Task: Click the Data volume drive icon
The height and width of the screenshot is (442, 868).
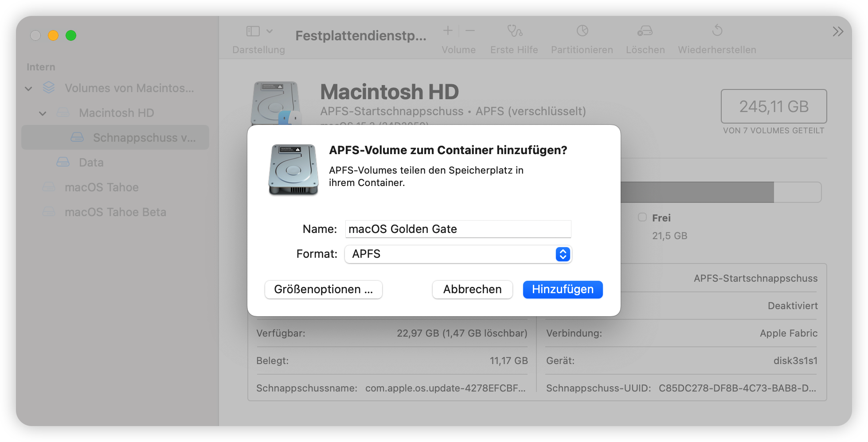Action: tap(63, 162)
